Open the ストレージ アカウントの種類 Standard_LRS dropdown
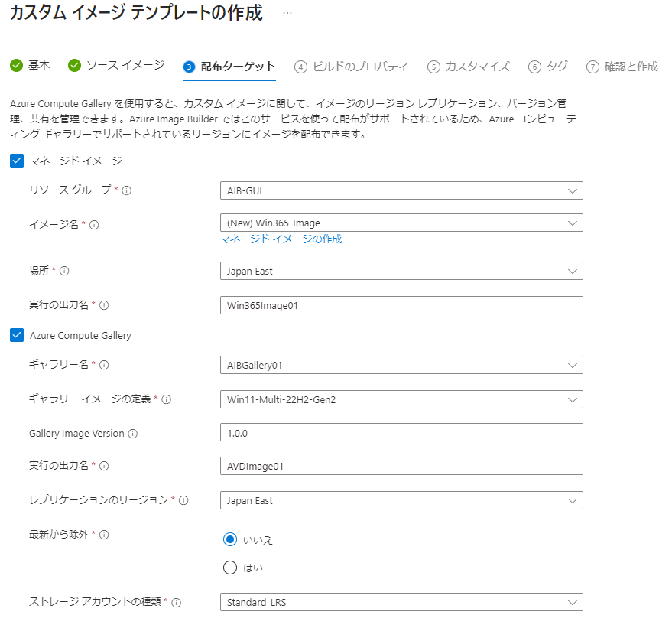The width and height of the screenshot is (672, 641). point(401,602)
